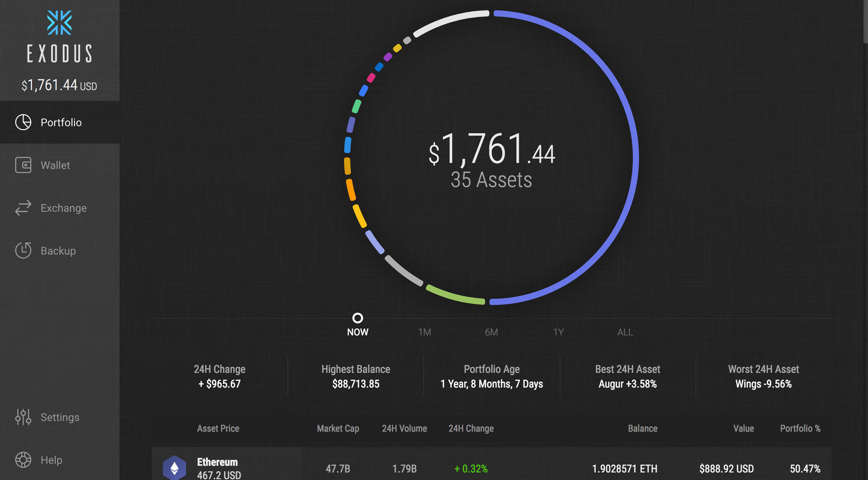Open the Portfolio pie-chart icon
Screen dimensions: 868x480
[23, 122]
